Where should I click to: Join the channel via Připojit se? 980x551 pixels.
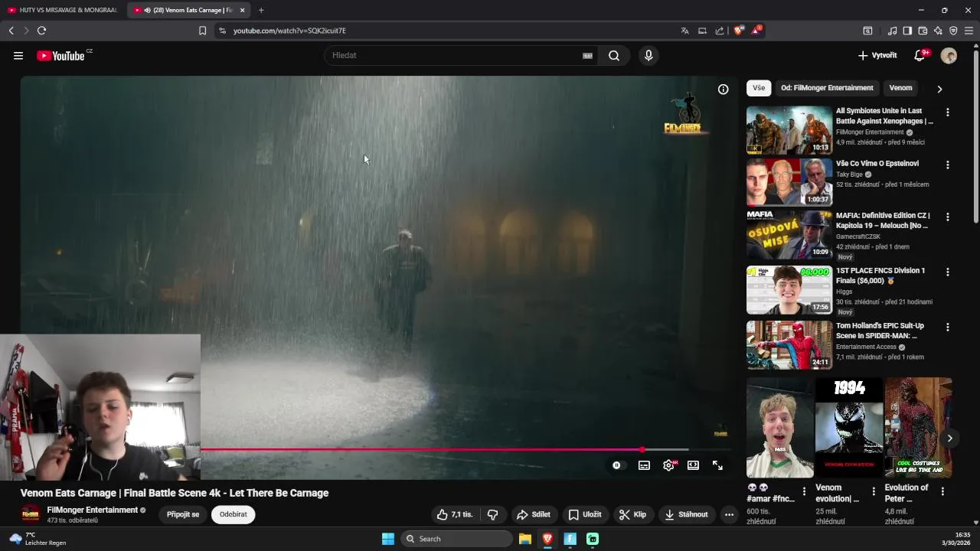[x=183, y=514]
